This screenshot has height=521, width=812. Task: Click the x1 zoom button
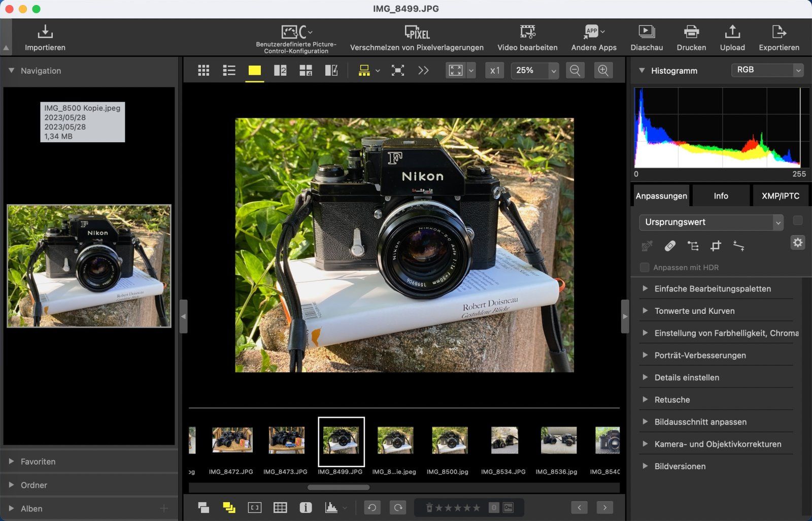click(x=495, y=71)
